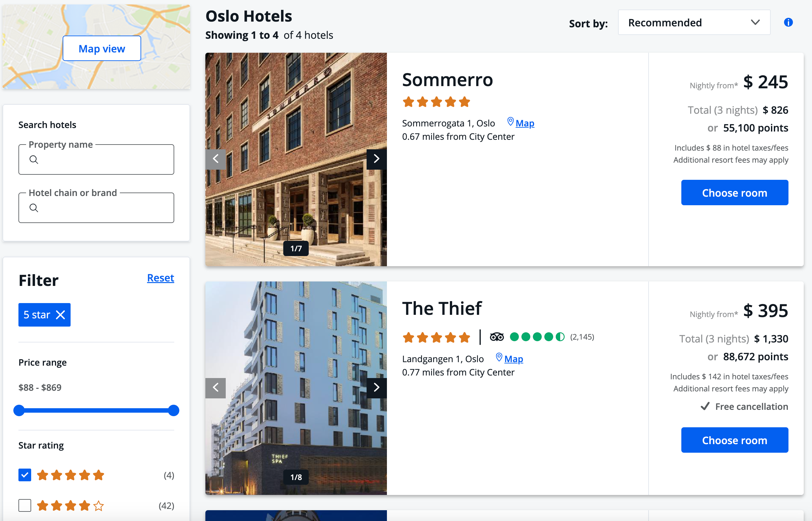
Task: Click the Hotel chain or brand field
Action: (x=96, y=207)
